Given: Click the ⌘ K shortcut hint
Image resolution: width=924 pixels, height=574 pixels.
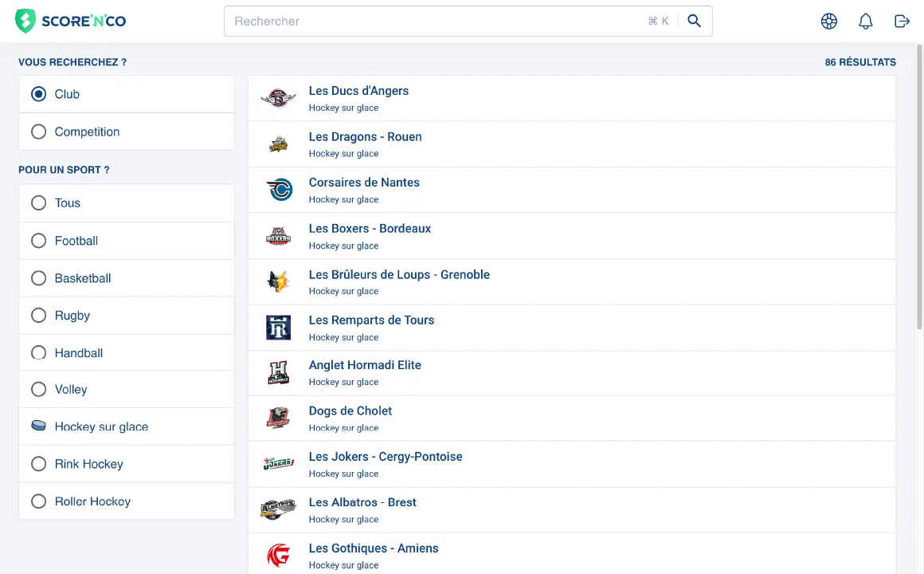Looking at the screenshot, I should click(x=658, y=22).
